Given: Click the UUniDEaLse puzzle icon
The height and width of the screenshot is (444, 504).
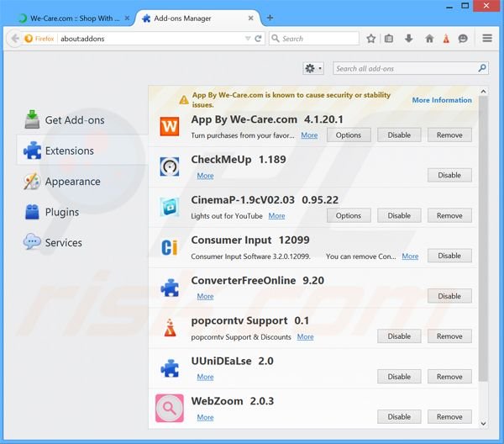Looking at the screenshot, I should (170, 367).
